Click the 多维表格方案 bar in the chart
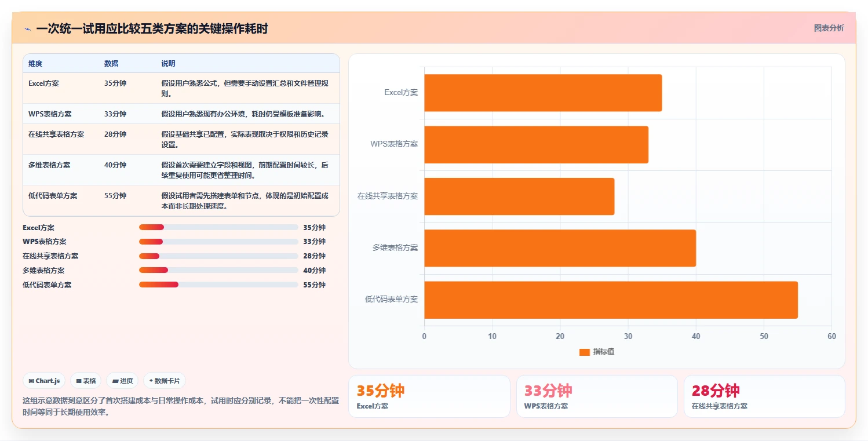868x441 pixels. 560,248
